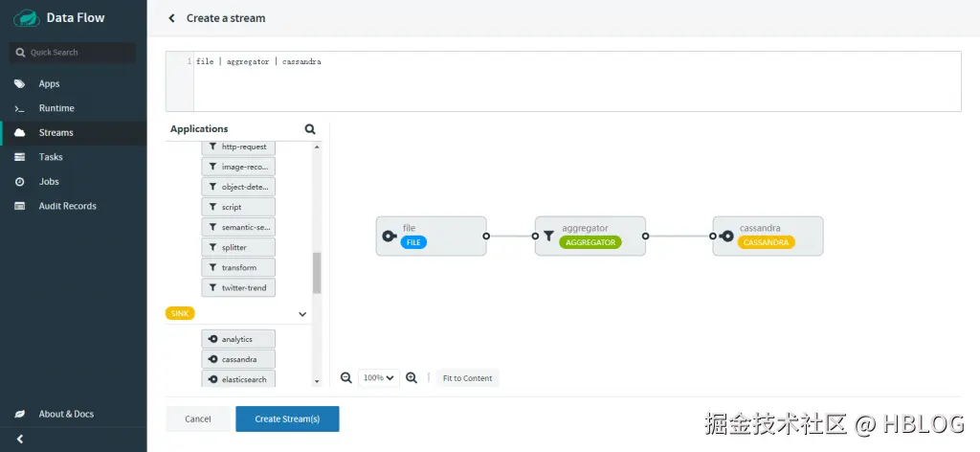
Task: Click the cassandra node sink icon
Action: 726,237
